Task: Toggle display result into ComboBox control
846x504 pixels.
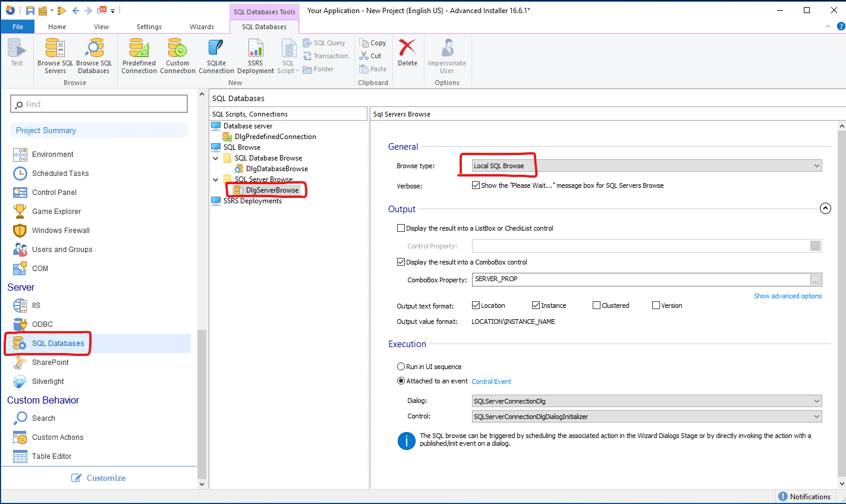Action: point(401,262)
